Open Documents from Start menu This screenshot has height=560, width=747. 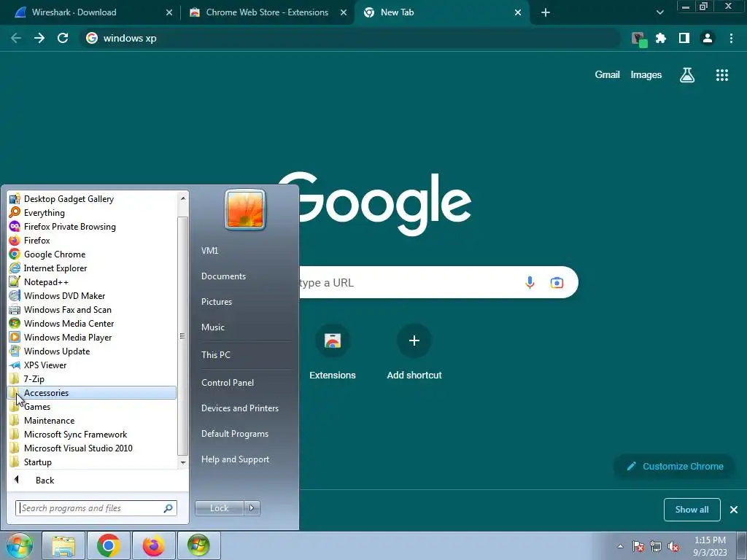(x=223, y=276)
